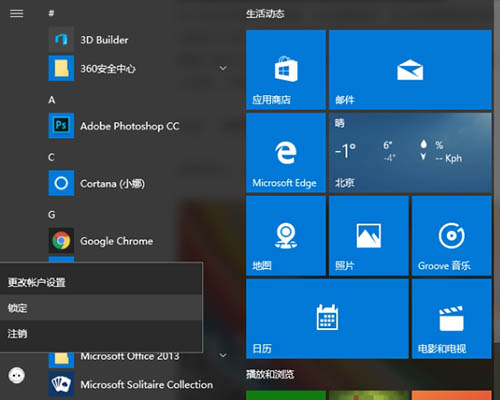Jump via the G letter header

pos(51,214)
